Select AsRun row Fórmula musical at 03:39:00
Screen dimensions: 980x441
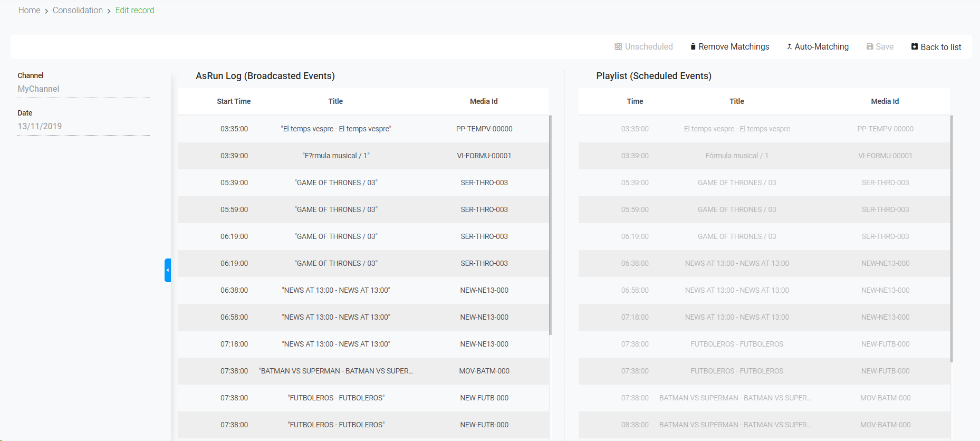pos(336,156)
